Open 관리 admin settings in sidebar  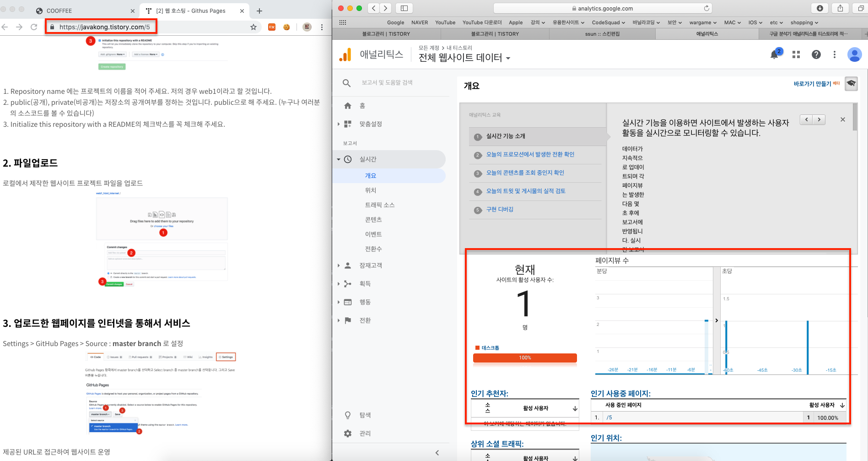pos(365,434)
